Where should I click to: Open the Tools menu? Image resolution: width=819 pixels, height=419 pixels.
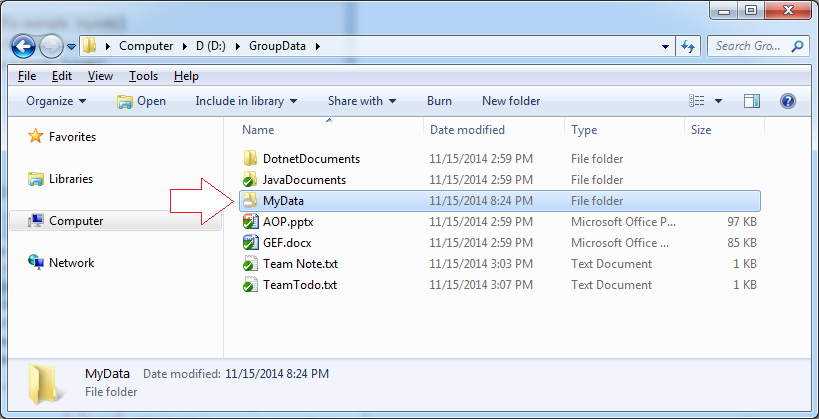pos(144,76)
